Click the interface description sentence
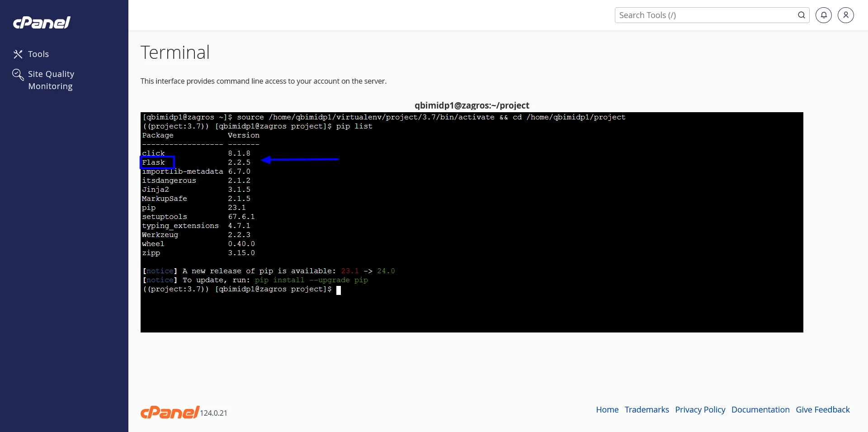The height and width of the screenshot is (432, 868). 264,81
